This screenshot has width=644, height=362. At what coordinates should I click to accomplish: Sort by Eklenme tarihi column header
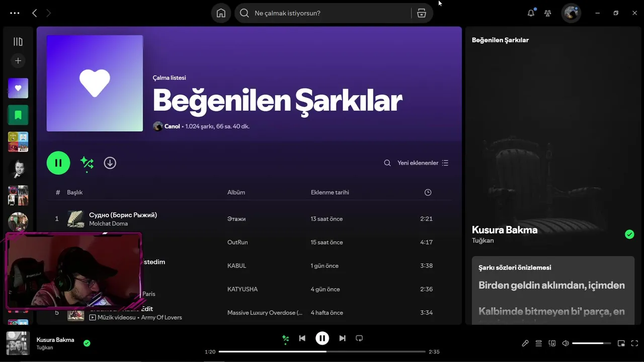point(330,192)
